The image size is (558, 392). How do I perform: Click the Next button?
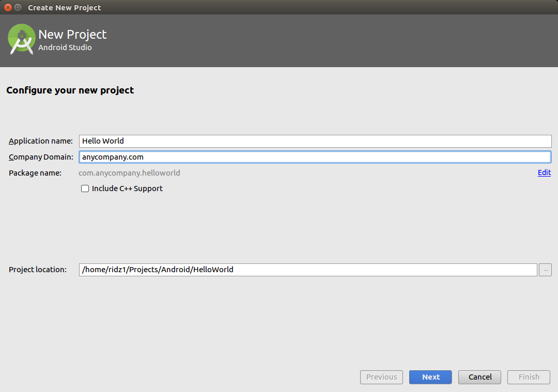[430, 377]
